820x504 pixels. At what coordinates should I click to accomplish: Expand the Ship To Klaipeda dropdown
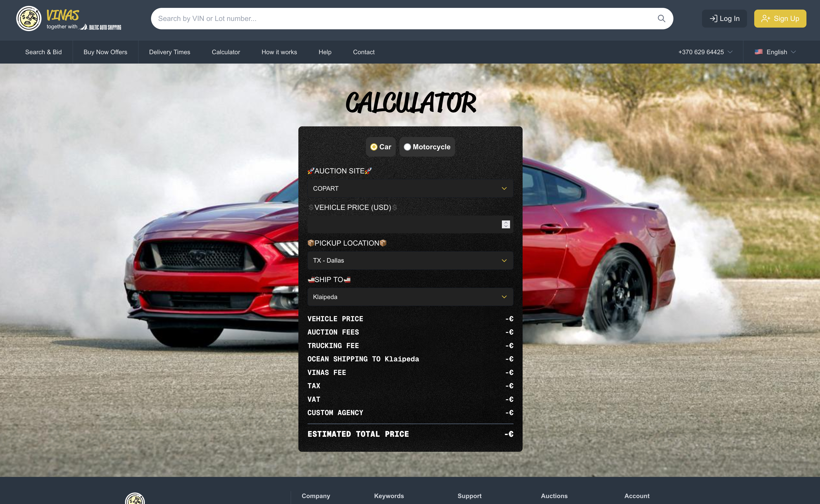point(410,297)
